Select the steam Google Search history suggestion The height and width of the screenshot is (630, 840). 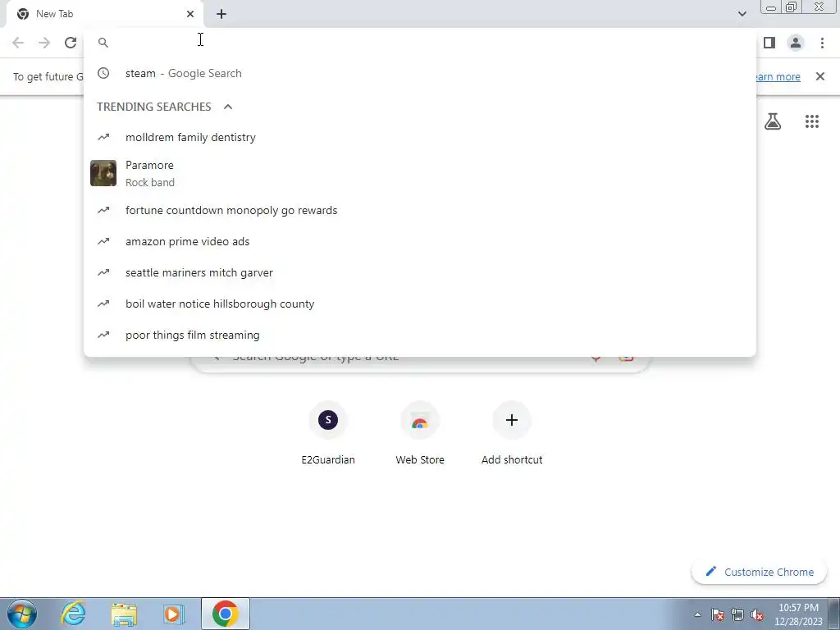point(420,73)
